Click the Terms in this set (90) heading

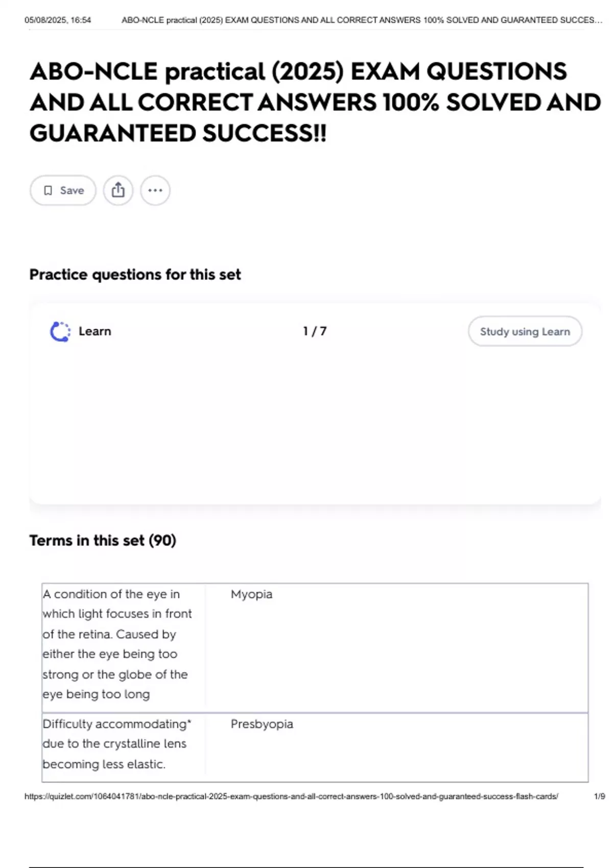tap(103, 540)
